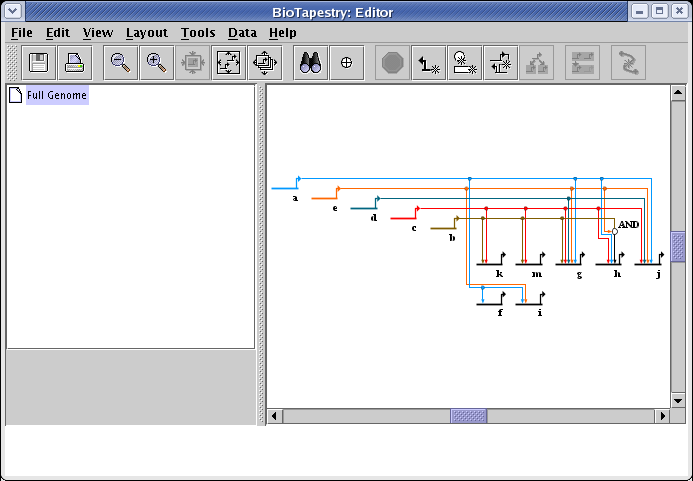Viewport: 693px width, 481px height.
Task: Open the Layout menu
Action: click(x=146, y=33)
